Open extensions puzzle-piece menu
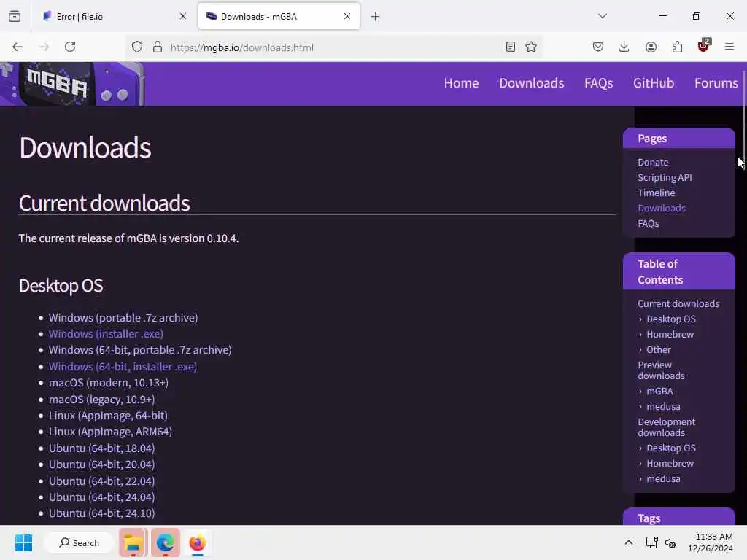 tap(677, 47)
